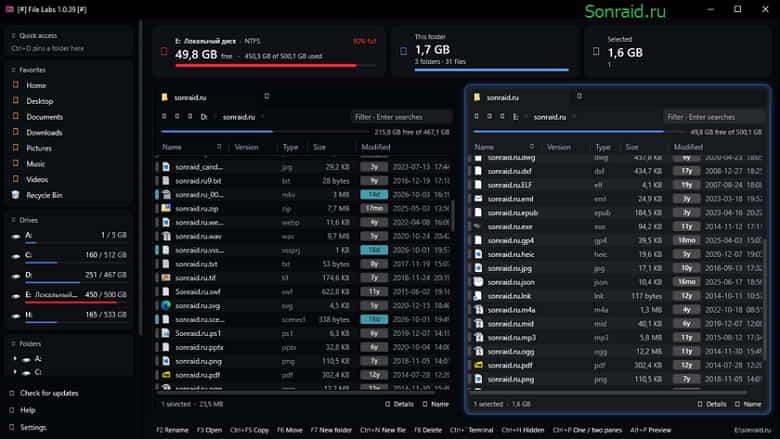Select the sonraid.ru tab in left pane

click(190, 97)
